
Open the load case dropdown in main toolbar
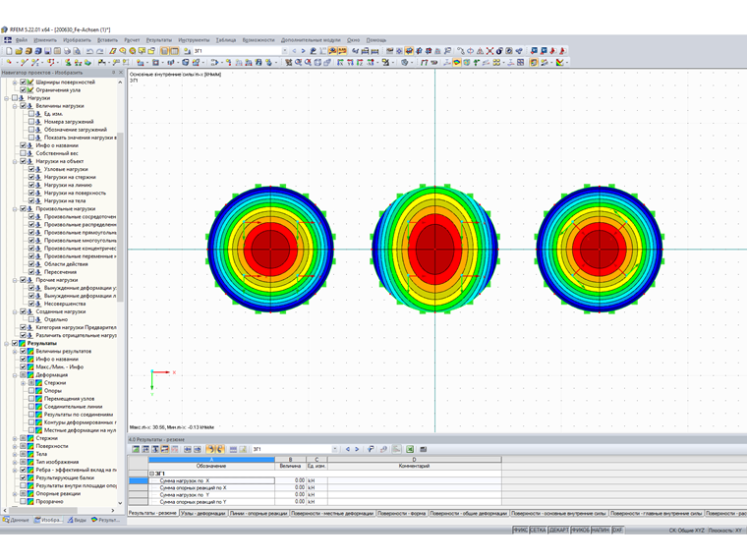coord(284,51)
